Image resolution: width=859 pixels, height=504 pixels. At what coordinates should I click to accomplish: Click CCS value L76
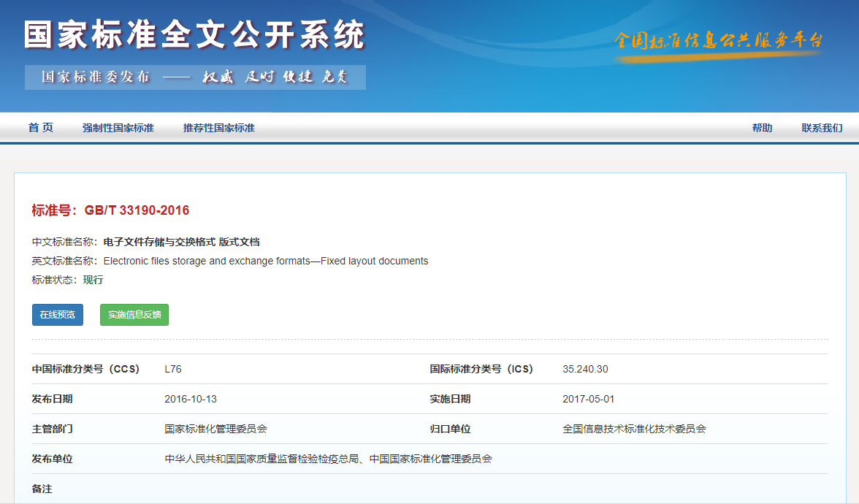tap(173, 370)
